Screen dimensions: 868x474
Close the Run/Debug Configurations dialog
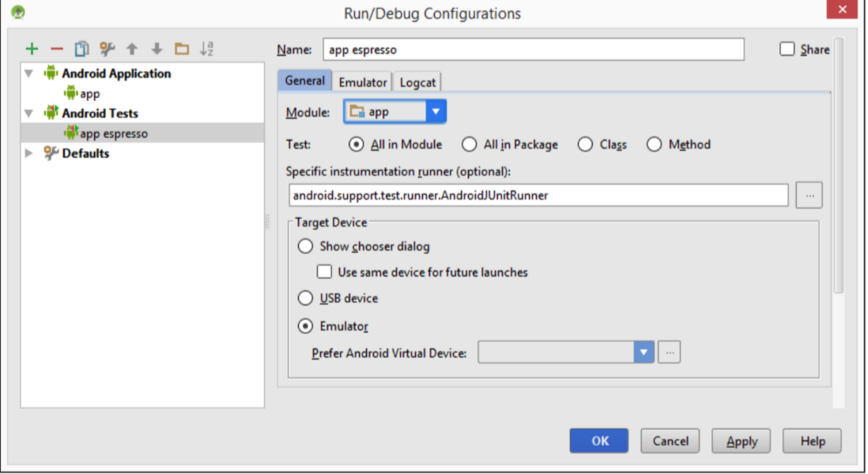842,9
